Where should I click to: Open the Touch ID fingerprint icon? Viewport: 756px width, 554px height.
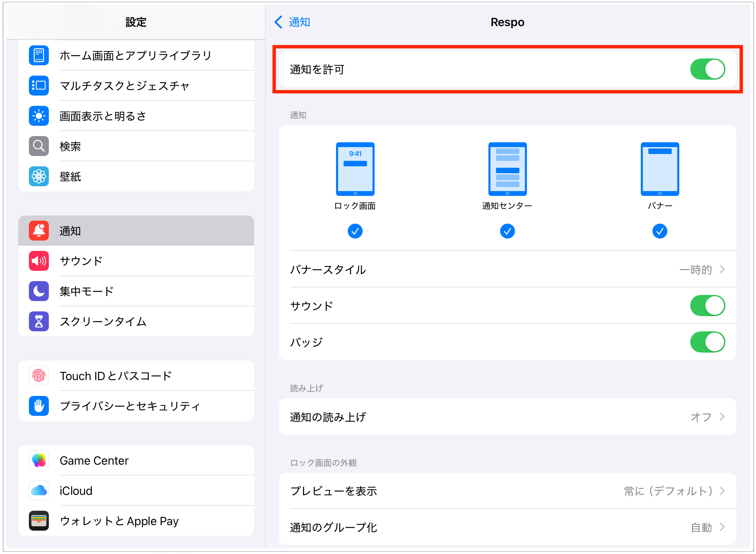[x=39, y=376]
